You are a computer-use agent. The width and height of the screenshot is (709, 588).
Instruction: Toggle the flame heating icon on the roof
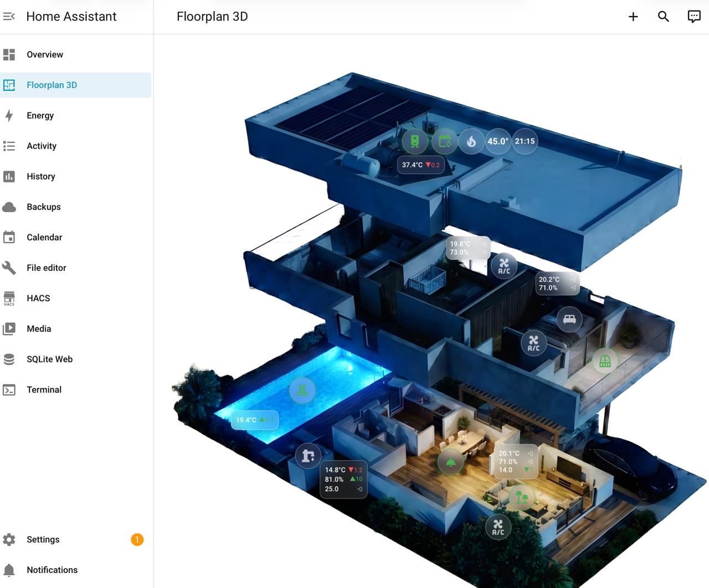click(471, 141)
